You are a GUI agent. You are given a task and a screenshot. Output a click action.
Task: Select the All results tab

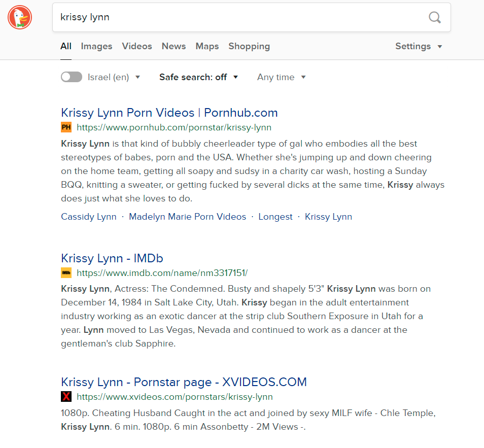[66, 46]
